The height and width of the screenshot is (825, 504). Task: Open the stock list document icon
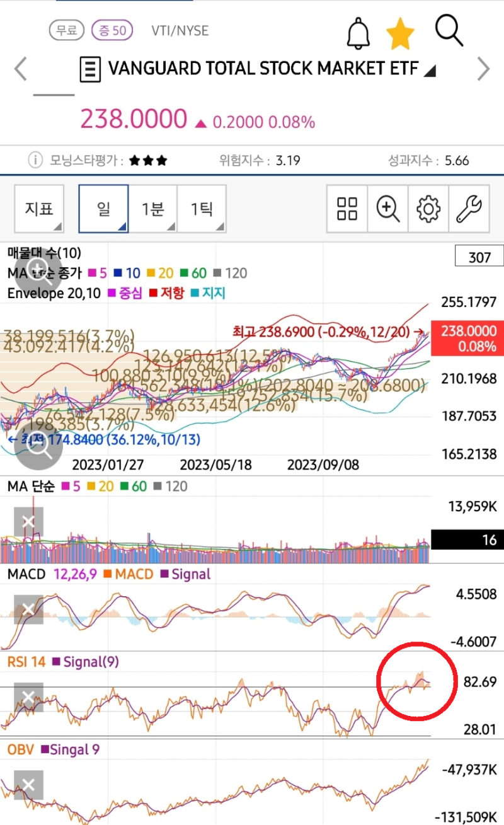click(90, 69)
